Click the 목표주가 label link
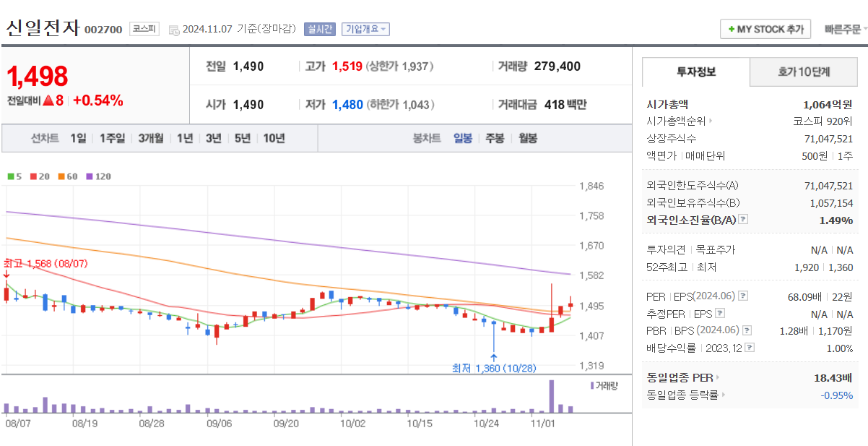This screenshot has width=868, height=446. click(714, 250)
